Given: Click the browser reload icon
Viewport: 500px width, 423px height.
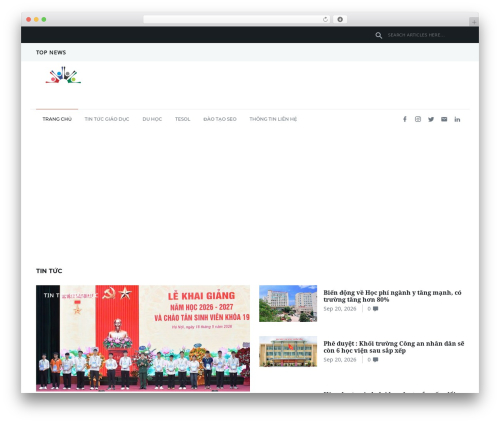Looking at the screenshot, I should coord(325,19).
